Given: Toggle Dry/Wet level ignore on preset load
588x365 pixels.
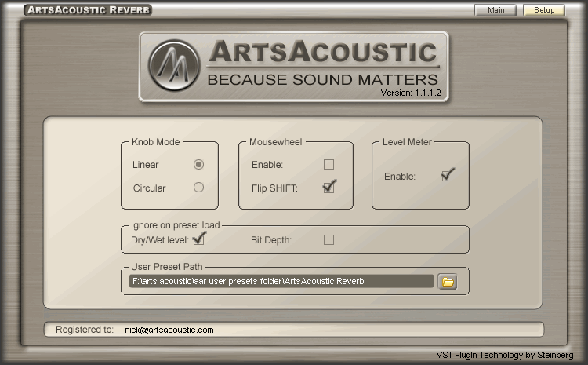Looking at the screenshot, I should click(x=198, y=239).
